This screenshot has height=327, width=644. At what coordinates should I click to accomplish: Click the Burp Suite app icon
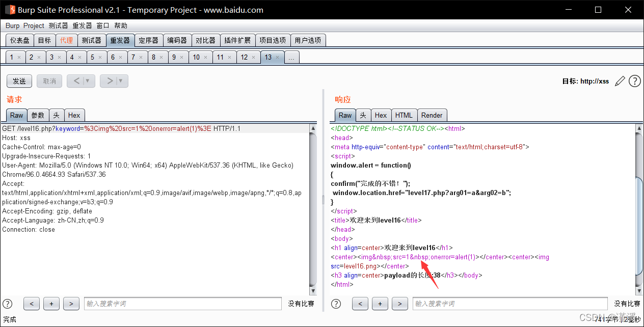(10, 10)
